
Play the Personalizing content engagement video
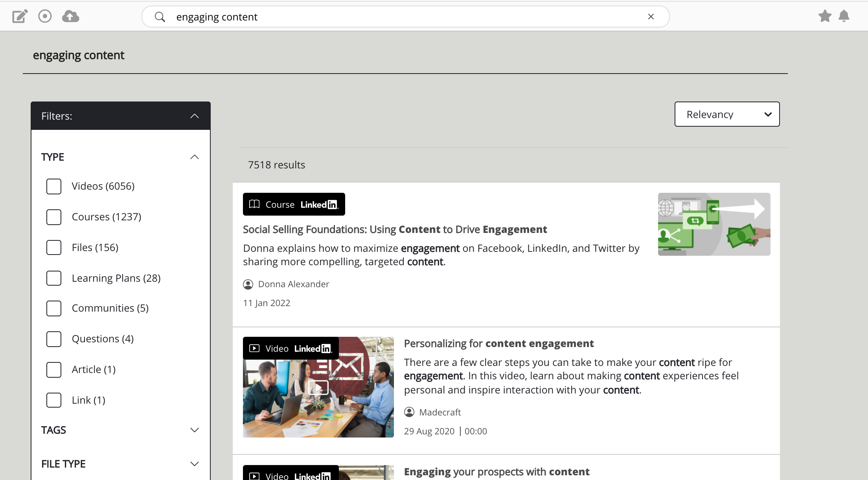318,388
